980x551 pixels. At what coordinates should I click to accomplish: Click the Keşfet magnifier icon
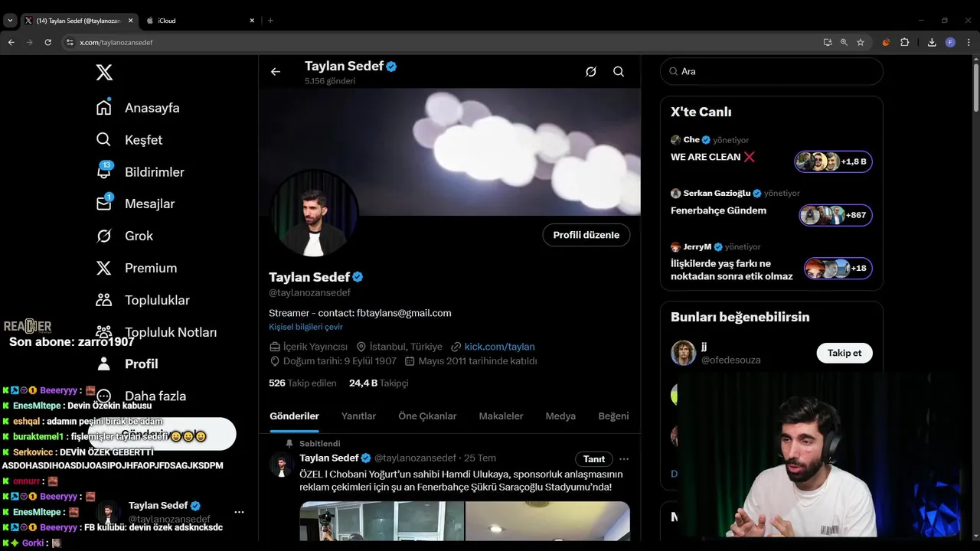(x=104, y=140)
